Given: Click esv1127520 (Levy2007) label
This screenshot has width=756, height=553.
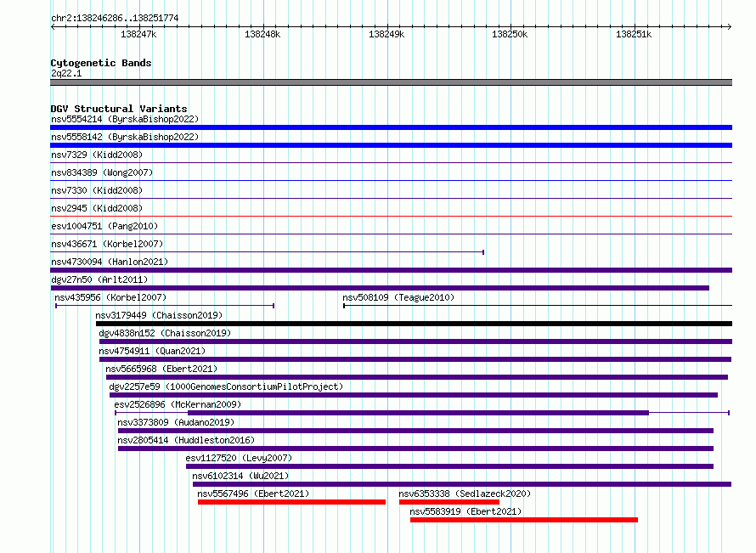Looking at the screenshot, I should [240, 458].
